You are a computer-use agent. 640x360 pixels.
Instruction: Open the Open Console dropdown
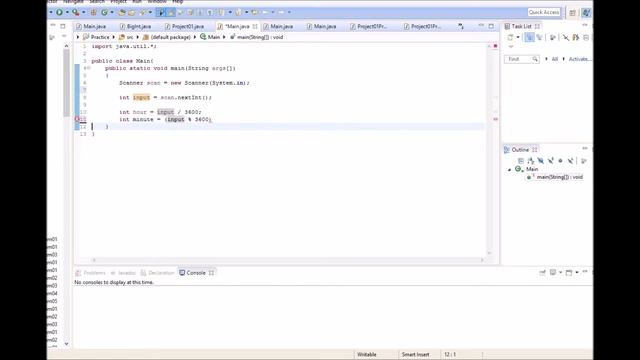577,273
